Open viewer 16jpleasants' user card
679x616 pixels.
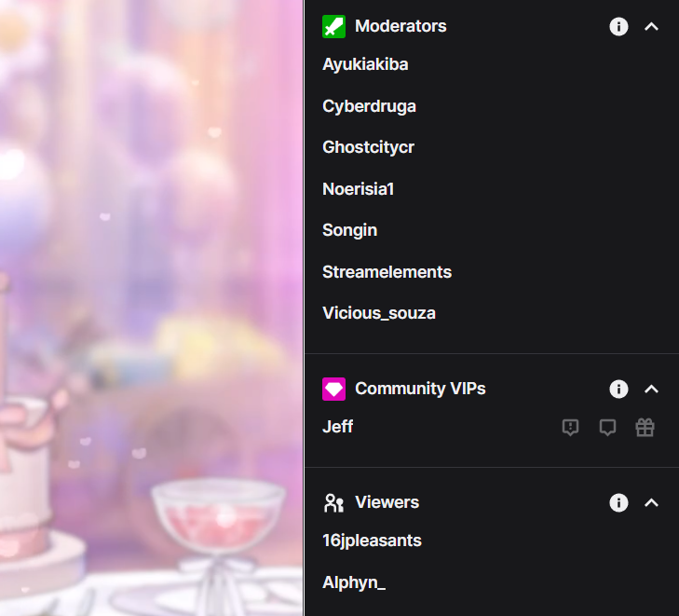[x=372, y=541]
